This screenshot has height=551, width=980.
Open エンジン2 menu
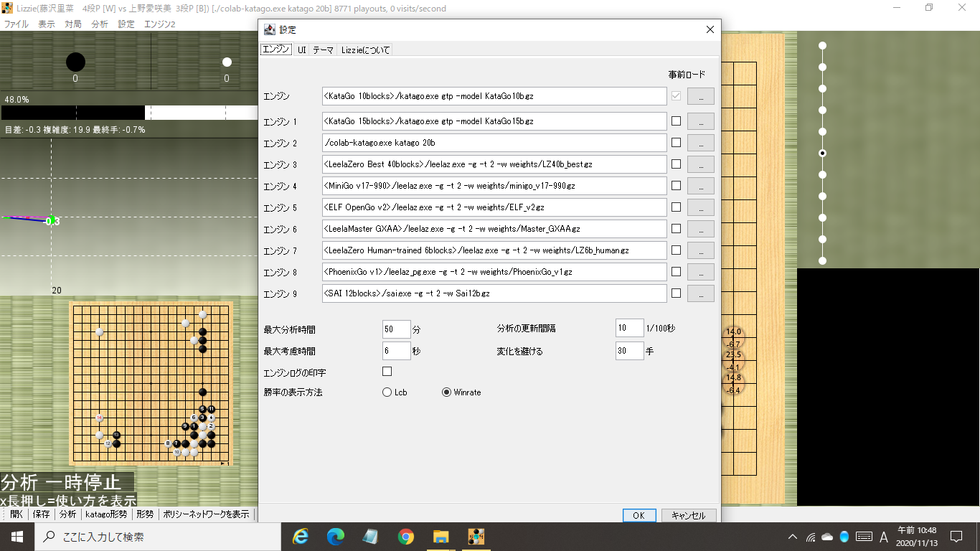160,24
